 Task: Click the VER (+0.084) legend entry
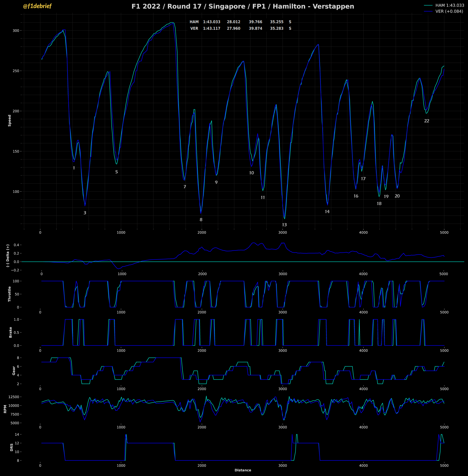(449, 11)
